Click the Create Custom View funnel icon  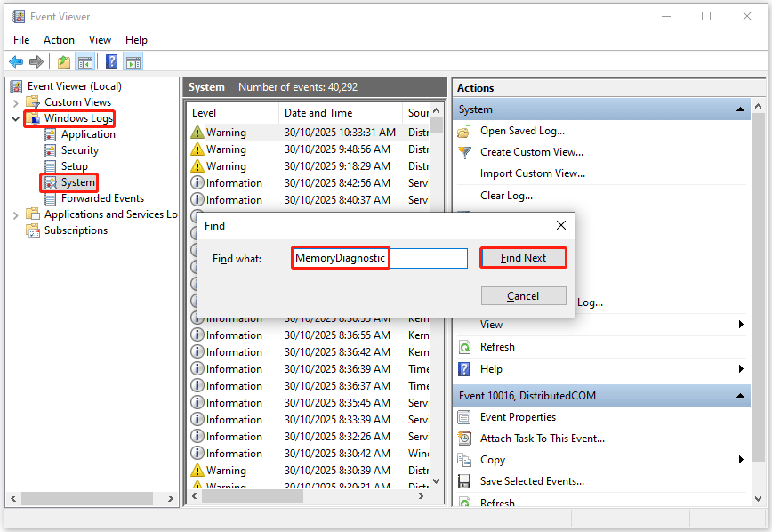click(464, 152)
